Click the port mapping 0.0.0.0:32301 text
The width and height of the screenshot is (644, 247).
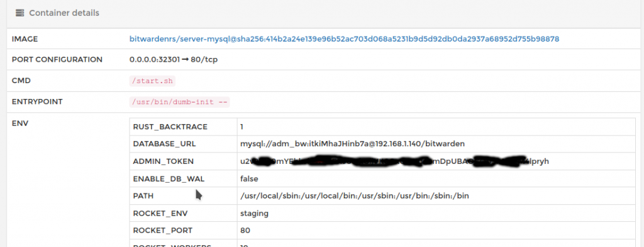point(155,60)
